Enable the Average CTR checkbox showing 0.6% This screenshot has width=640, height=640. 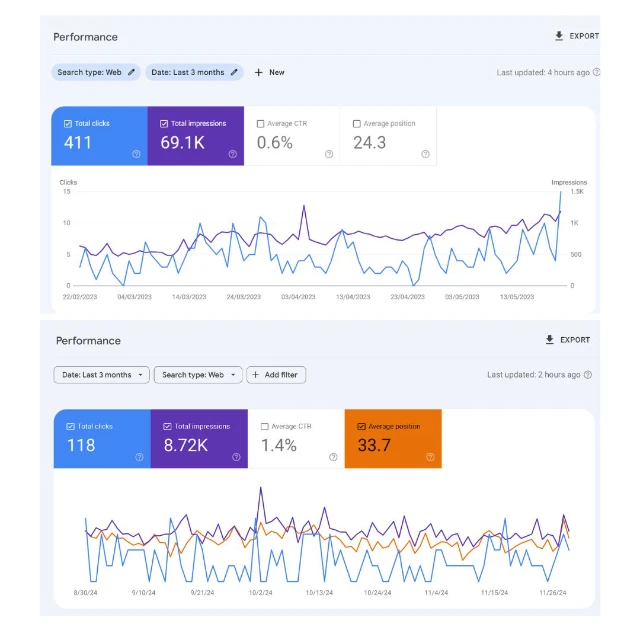pos(261,124)
